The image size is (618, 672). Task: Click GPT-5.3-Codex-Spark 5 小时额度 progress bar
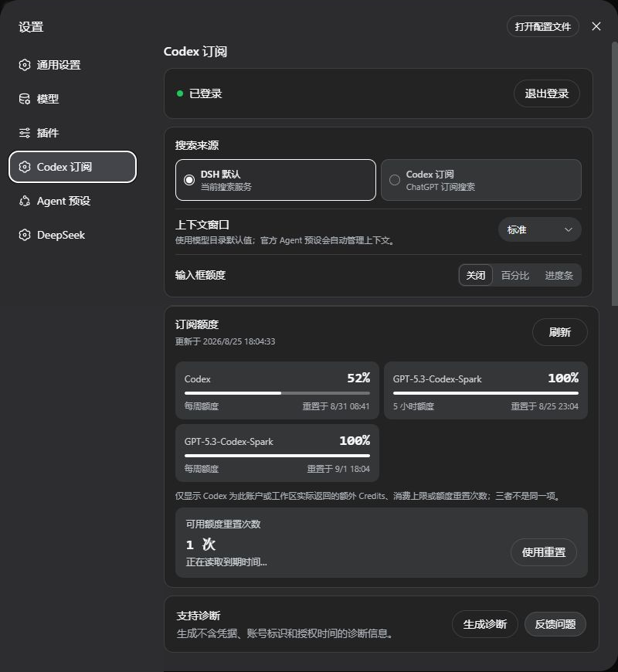click(x=486, y=393)
